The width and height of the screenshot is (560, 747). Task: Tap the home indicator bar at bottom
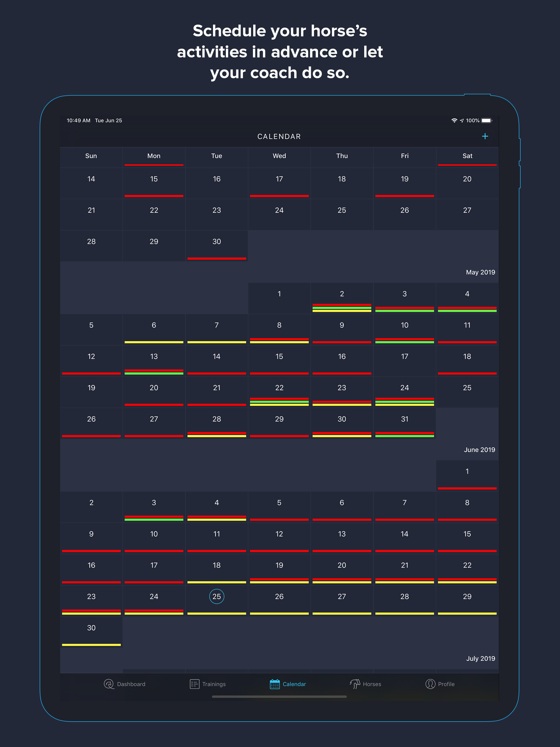point(279,696)
